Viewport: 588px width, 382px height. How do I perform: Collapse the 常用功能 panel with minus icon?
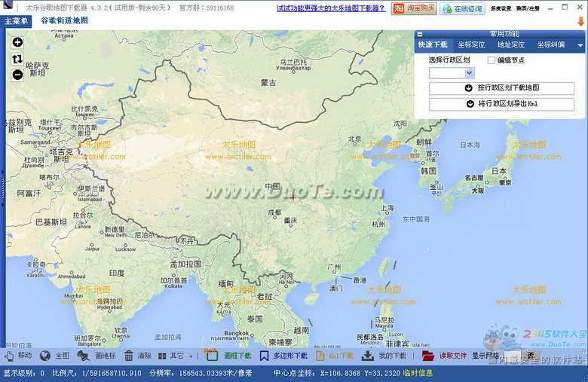(420, 34)
